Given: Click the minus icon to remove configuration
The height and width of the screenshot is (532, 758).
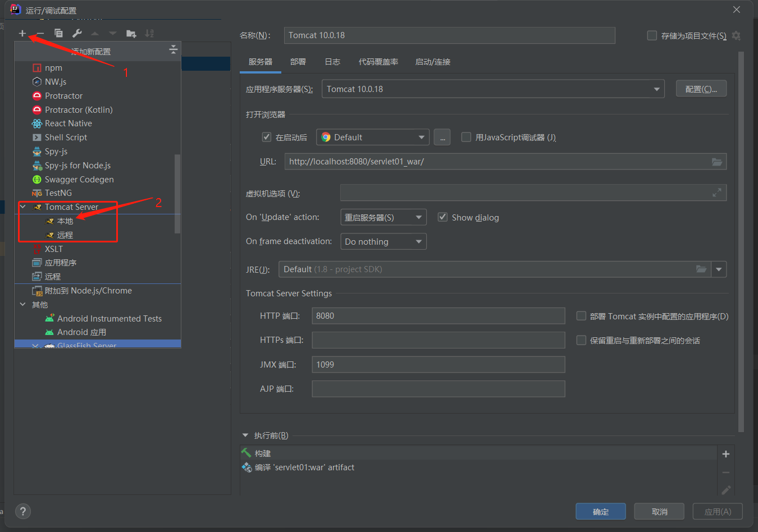Looking at the screenshot, I should coord(40,34).
